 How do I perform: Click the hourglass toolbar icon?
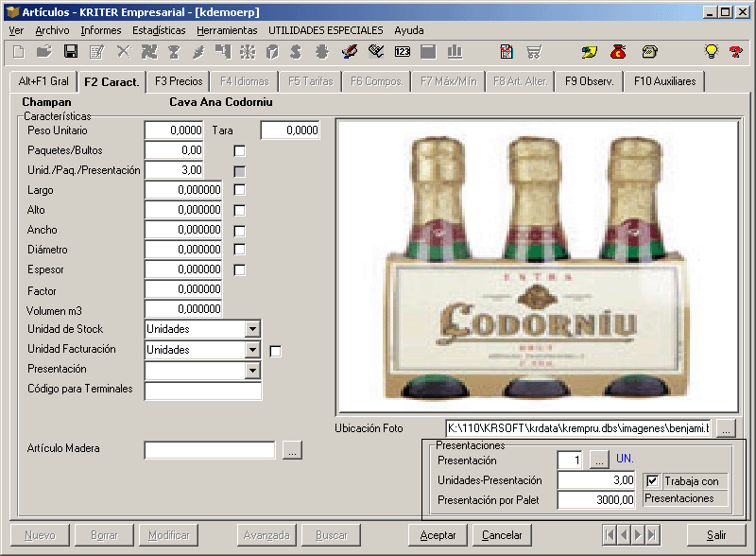(174, 52)
